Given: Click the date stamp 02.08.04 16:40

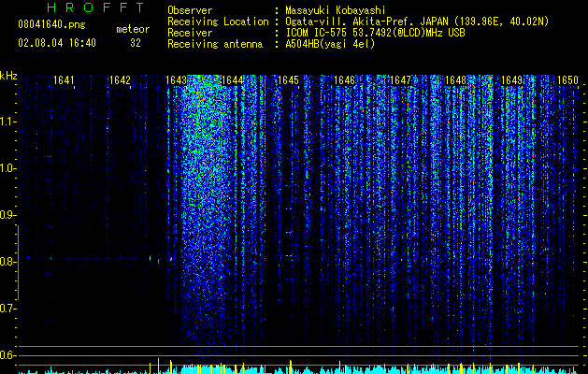Looking at the screenshot, I should pos(57,43).
